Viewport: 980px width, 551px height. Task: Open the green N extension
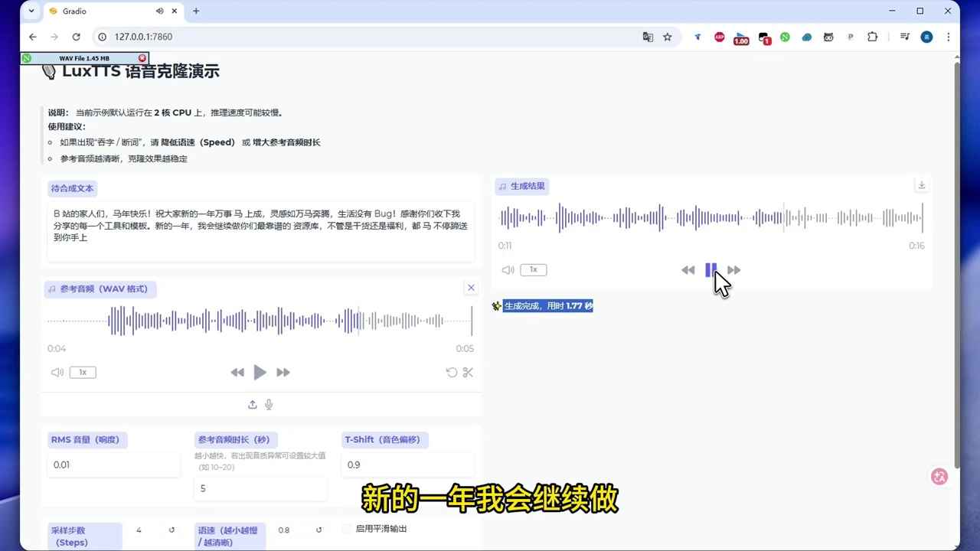tap(785, 37)
